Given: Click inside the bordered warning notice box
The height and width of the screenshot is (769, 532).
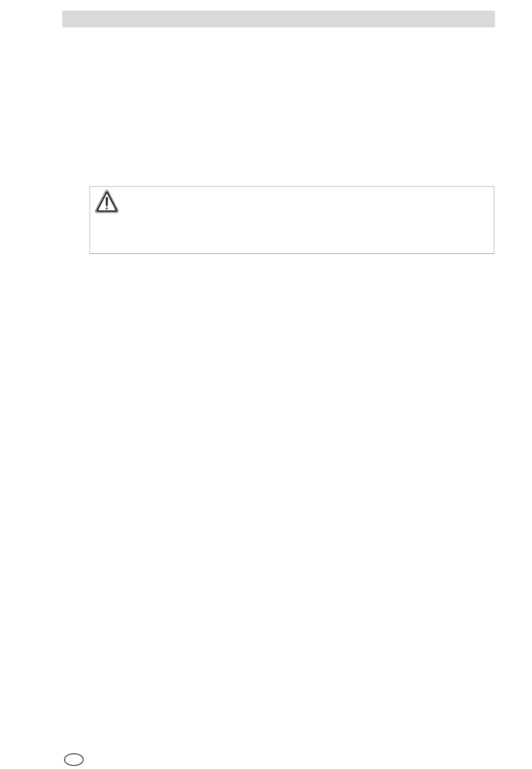Looking at the screenshot, I should tap(292, 220).
